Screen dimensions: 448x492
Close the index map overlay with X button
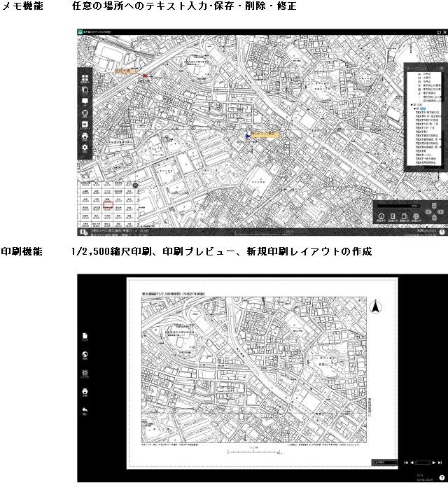(135, 185)
